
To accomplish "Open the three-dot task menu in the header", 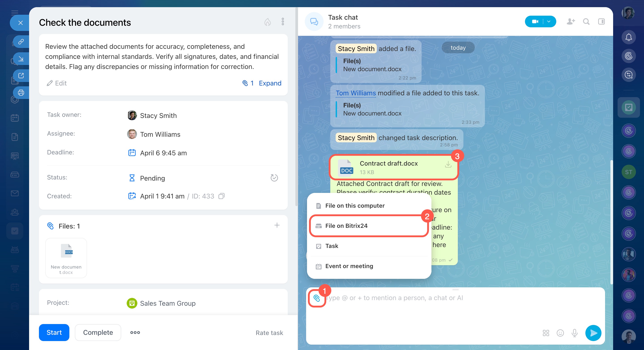I will (283, 21).
